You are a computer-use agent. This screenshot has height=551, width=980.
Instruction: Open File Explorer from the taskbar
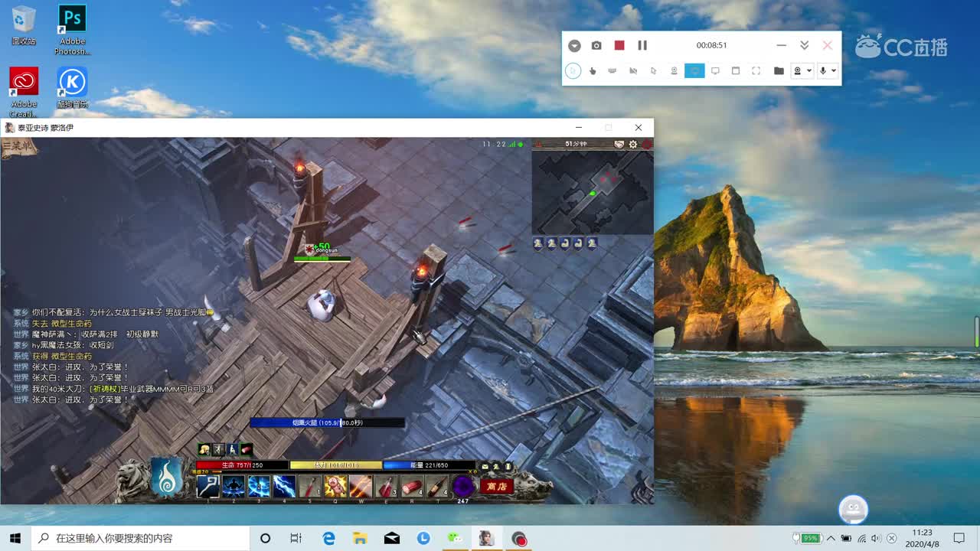tap(360, 538)
